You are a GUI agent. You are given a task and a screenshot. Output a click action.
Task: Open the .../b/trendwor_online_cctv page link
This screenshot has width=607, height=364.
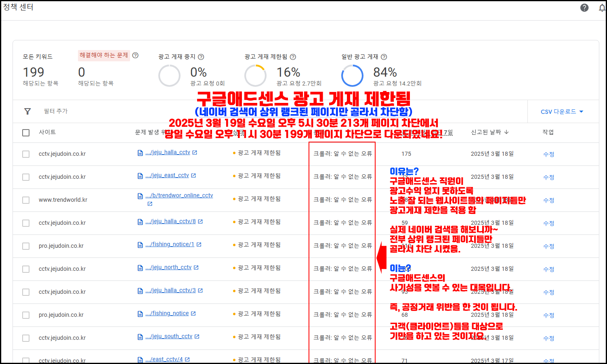click(179, 195)
